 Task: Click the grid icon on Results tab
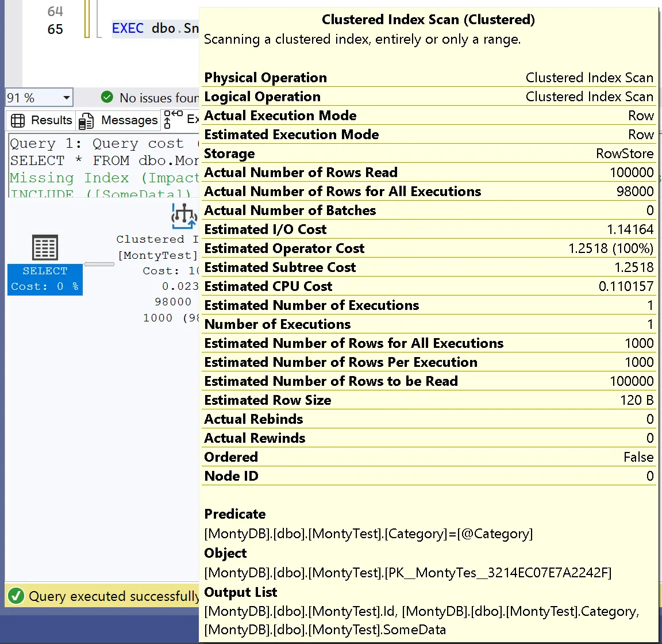coord(18,120)
